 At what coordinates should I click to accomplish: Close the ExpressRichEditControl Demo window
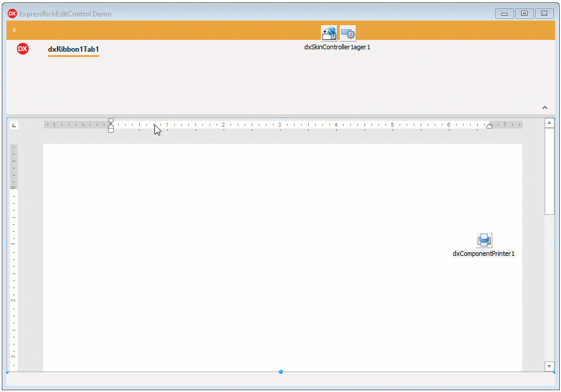tap(544, 13)
